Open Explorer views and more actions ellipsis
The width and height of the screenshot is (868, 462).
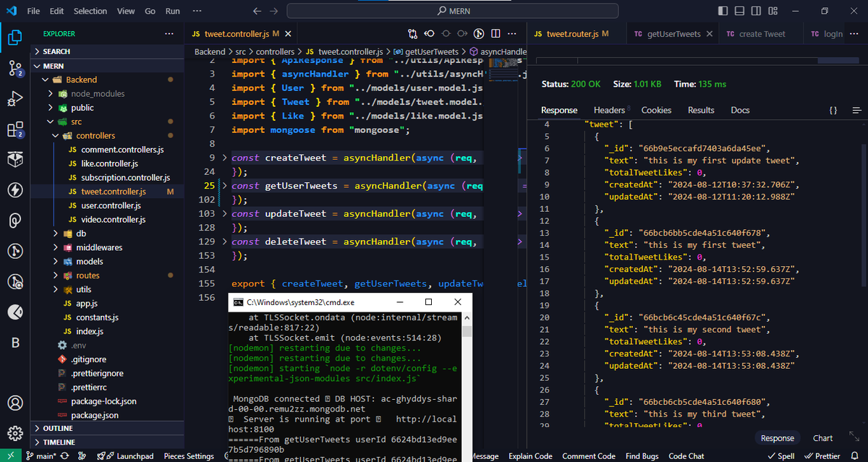click(x=169, y=34)
